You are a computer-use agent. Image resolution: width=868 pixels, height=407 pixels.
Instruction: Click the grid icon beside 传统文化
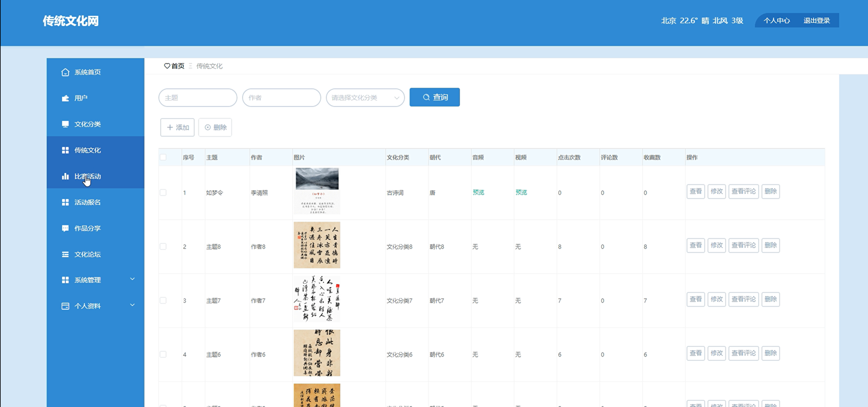[x=65, y=150]
